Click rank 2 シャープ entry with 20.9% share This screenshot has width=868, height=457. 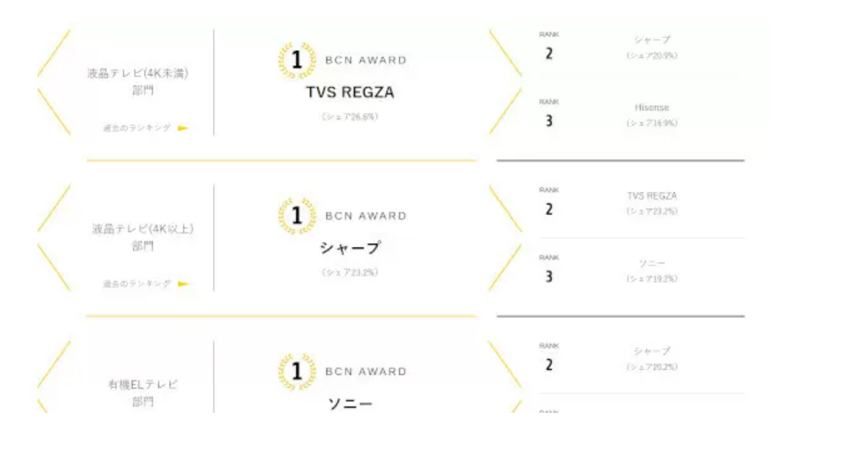click(x=651, y=47)
